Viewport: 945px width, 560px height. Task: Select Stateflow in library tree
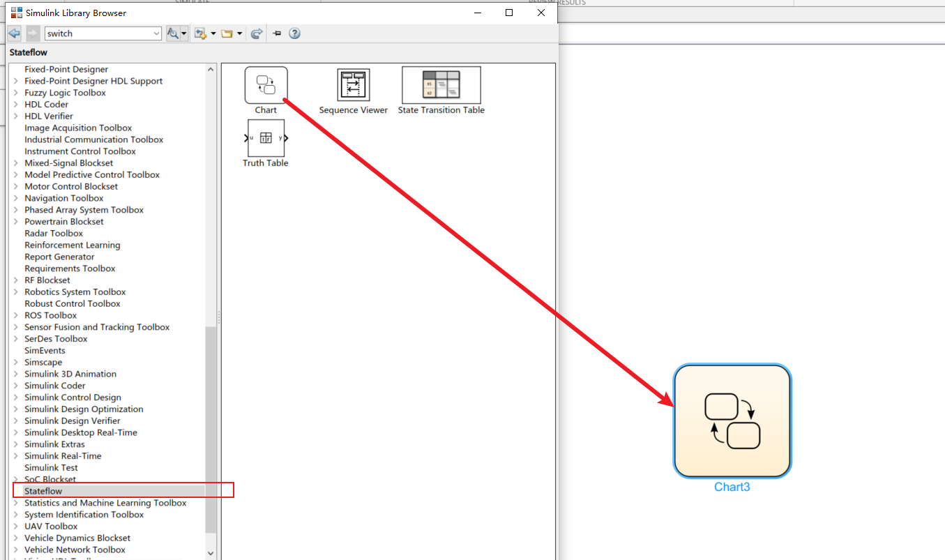[x=43, y=491]
